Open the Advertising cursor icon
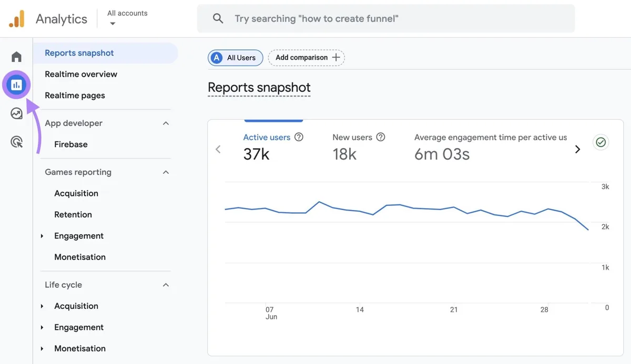631x364 pixels. coord(17,142)
